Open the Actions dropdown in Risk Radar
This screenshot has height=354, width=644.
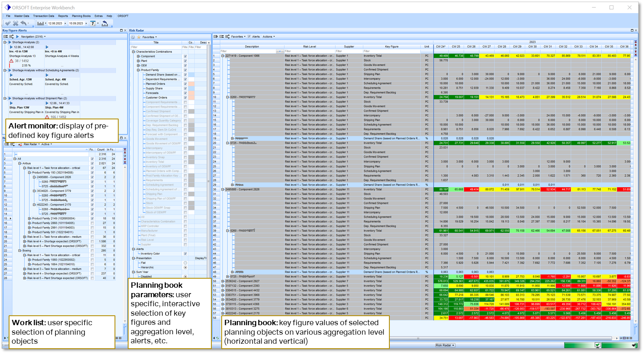(268, 37)
